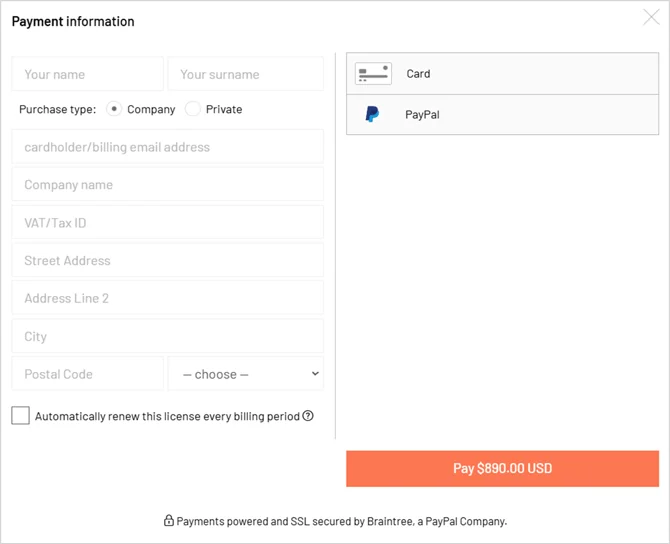This screenshot has height=544, width=670.
Task: Choose the PayPal payment method
Action: 502,115
